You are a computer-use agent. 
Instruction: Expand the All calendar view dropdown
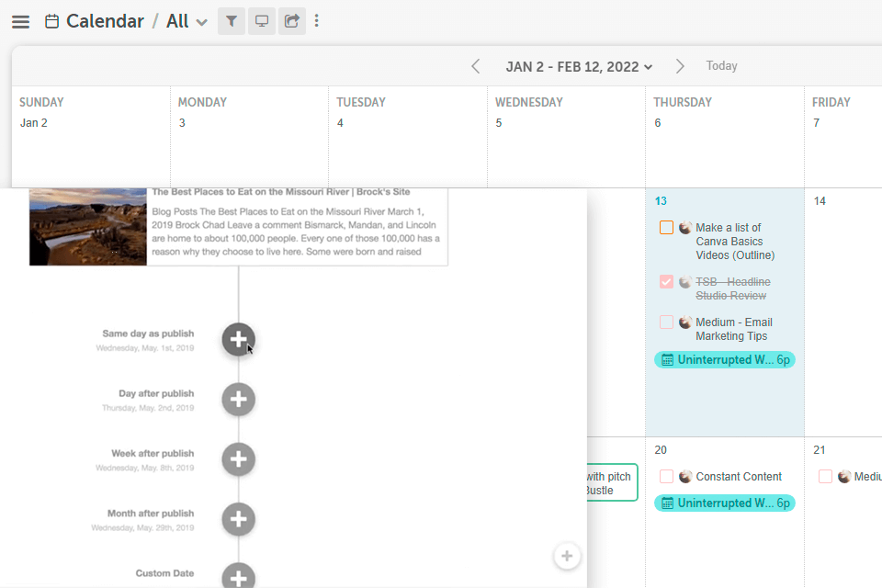click(187, 21)
